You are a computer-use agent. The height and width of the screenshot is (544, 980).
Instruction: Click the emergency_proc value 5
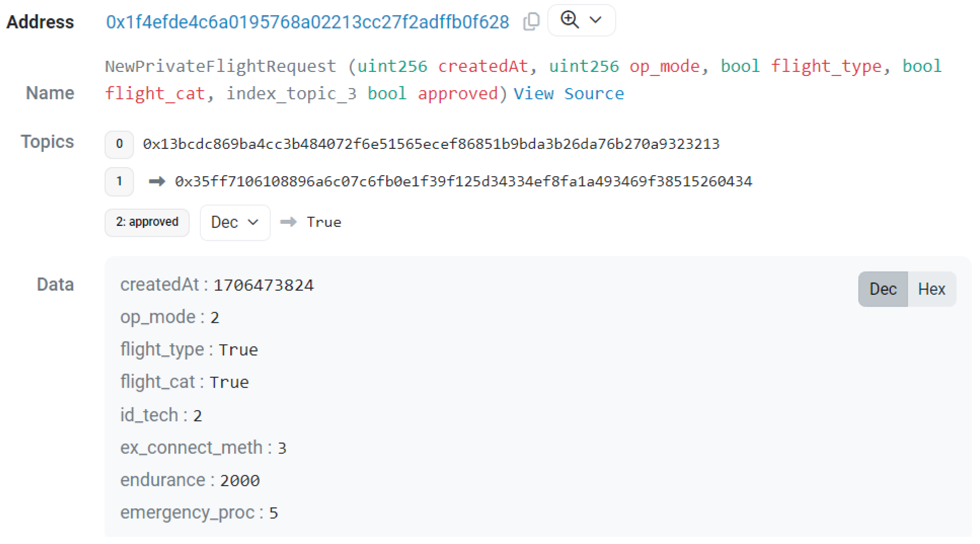tap(274, 513)
